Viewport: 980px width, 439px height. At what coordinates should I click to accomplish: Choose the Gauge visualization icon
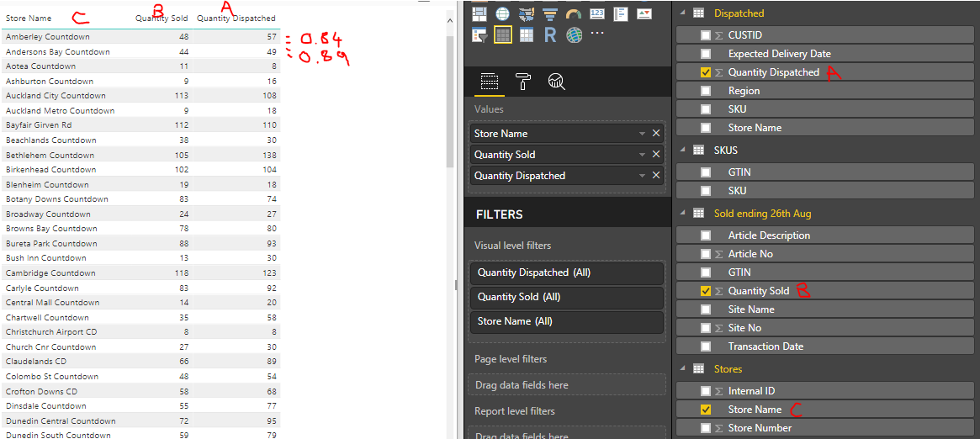click(573, 13)
